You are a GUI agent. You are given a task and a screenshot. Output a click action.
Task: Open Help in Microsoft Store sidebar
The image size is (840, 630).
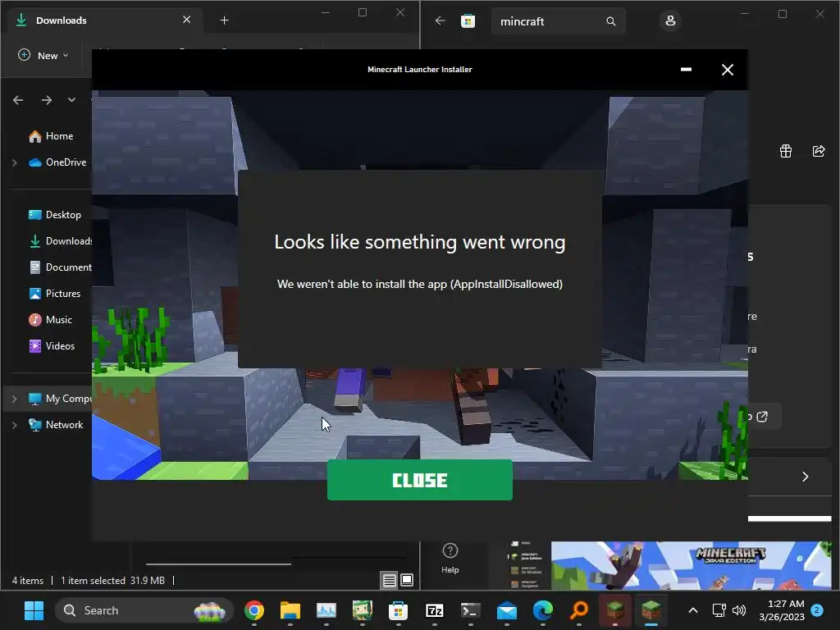click(450, 558)
